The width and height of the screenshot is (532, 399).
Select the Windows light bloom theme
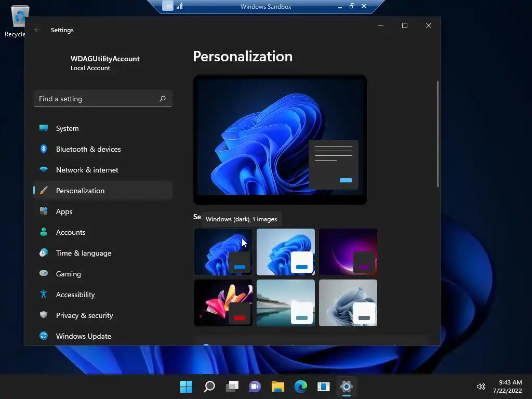click(x=286, y=252)
